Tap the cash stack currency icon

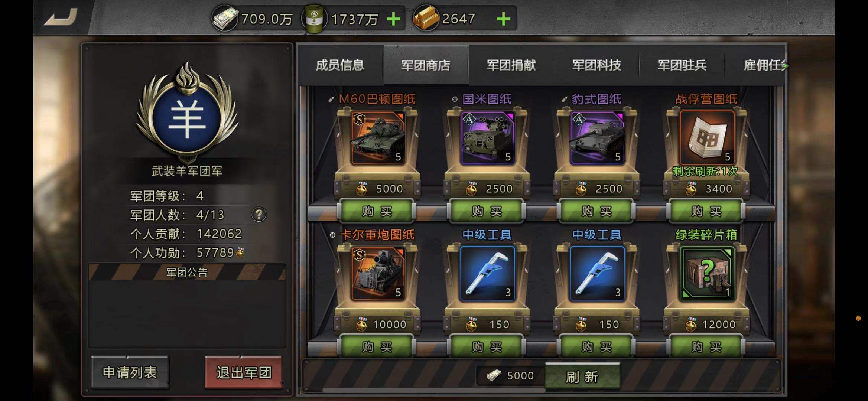(225, 19)
